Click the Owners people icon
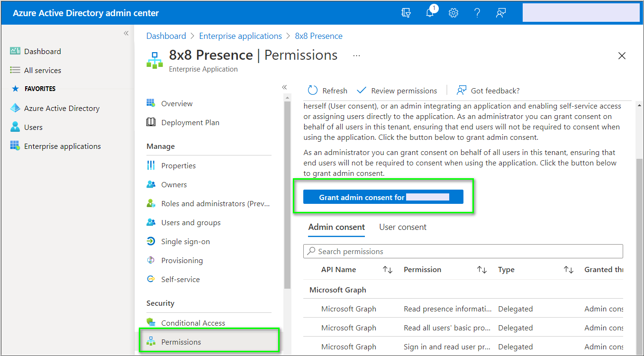644x356 pixels. tap(151, 184)
